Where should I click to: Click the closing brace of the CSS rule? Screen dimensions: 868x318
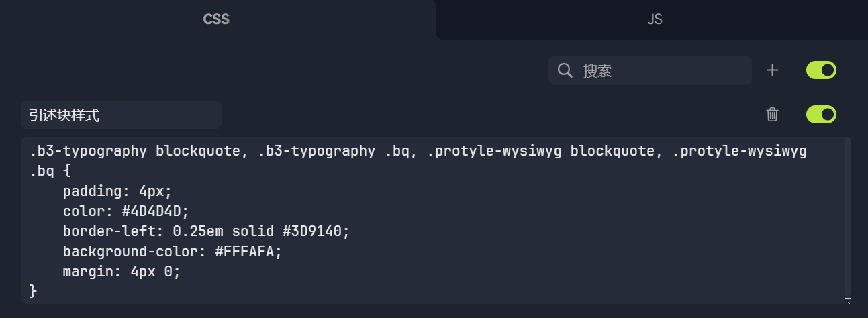pyautogui.click(x=34, y=291)
